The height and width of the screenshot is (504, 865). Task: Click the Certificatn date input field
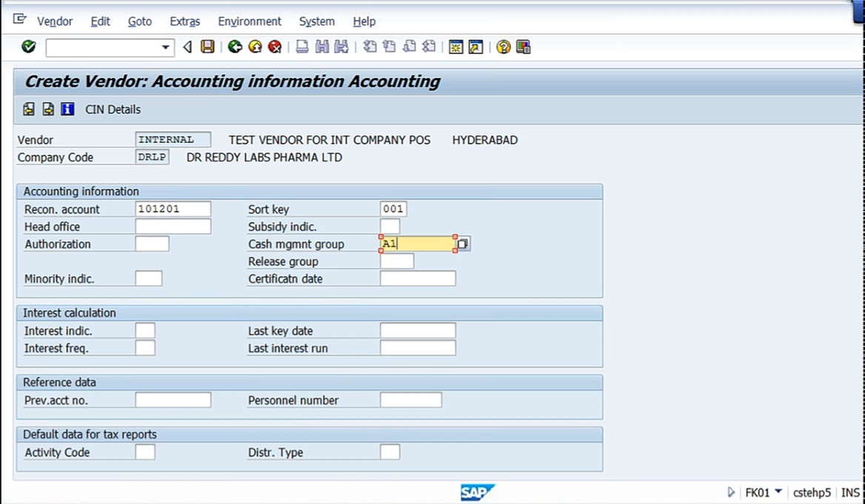click(x=418, y=278)
